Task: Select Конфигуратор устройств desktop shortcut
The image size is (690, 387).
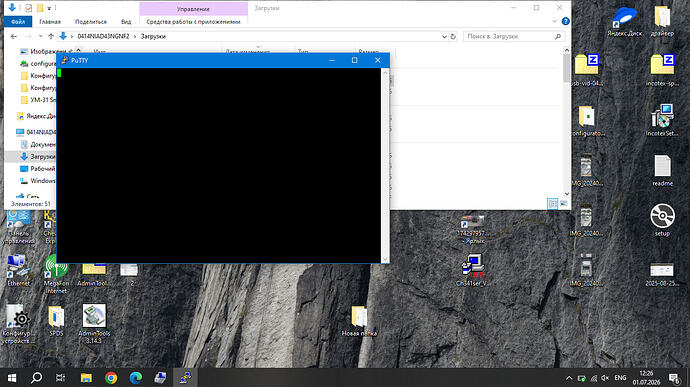Action: coord(18,324)
